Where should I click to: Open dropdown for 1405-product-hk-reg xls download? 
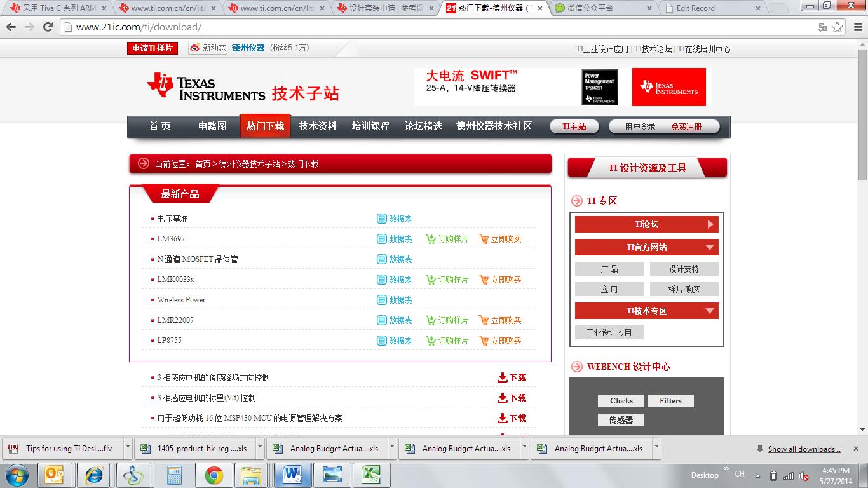[x=261, y=448]
